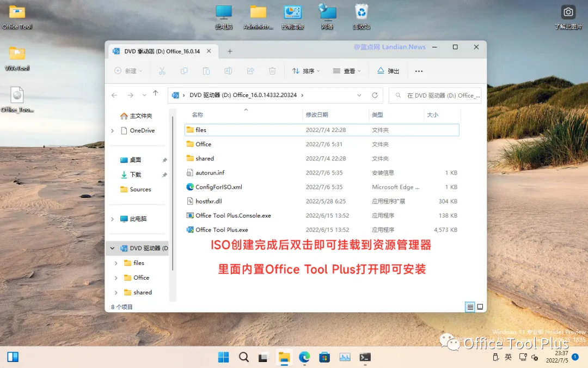Viewport: 588px width, 368px height.
Task: Select the shared folder in file list
Action: point(322,159)
